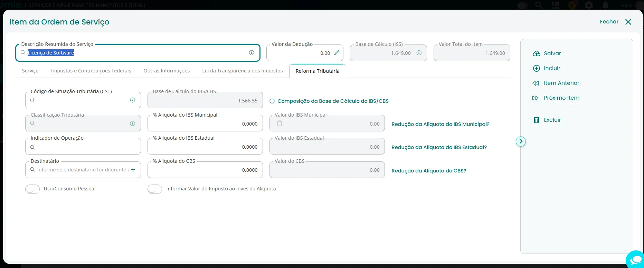Click info icon in Código de Situação Tributária
644x268 pixels.
132,100
